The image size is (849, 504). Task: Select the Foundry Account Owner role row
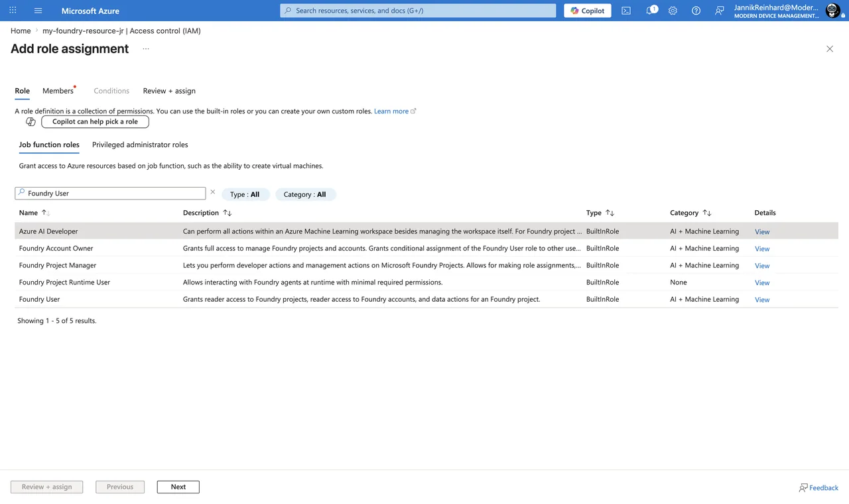click(426, 248)
